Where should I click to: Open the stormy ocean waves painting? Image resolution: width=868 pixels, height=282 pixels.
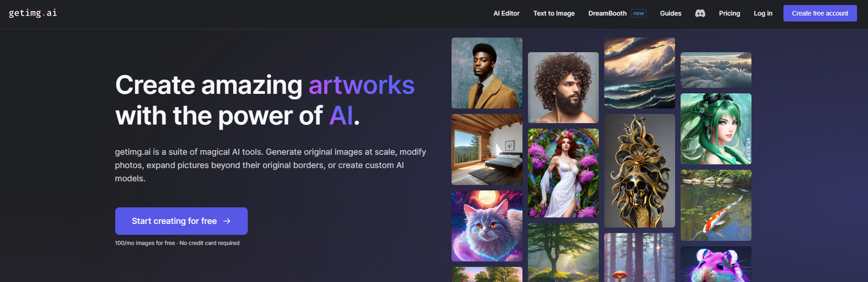(639, 73)
